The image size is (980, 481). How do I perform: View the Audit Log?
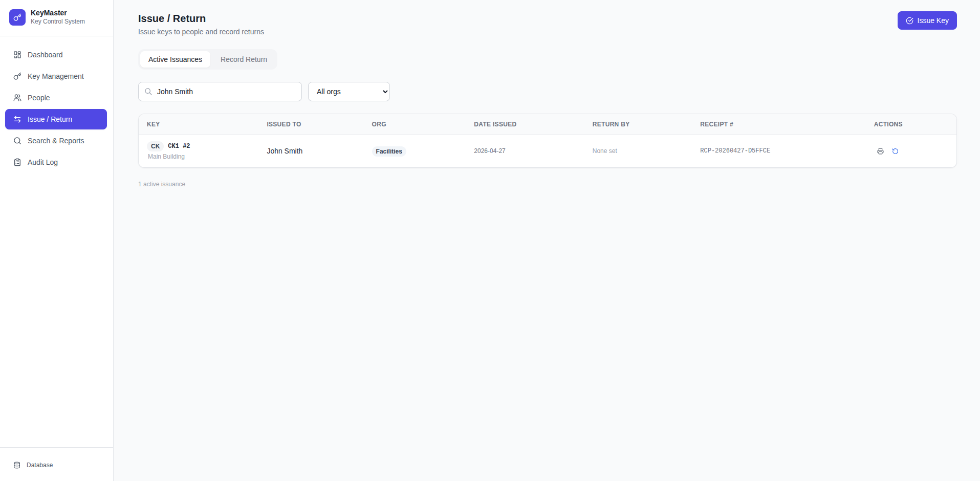click(56, 162)
